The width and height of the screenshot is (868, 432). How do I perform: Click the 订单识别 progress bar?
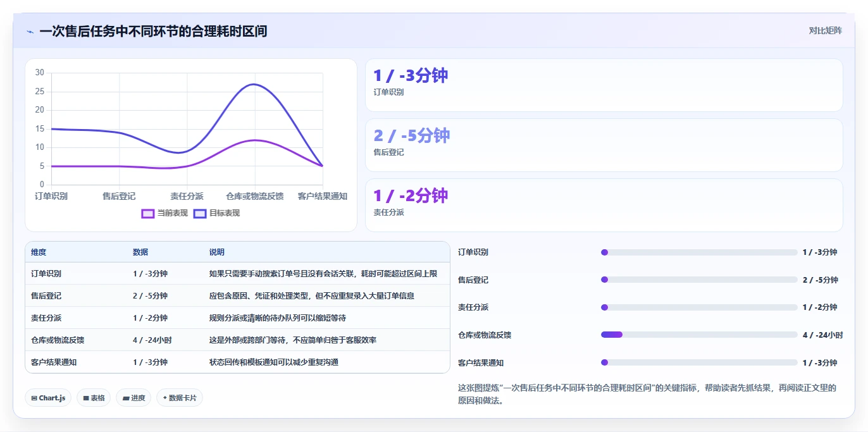699,252
